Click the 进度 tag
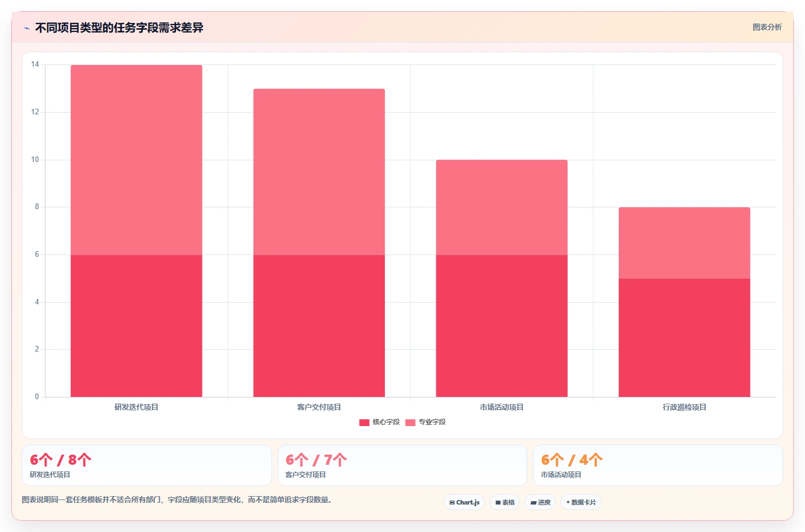This screenshot has height=532, width=805. [540, 502]
